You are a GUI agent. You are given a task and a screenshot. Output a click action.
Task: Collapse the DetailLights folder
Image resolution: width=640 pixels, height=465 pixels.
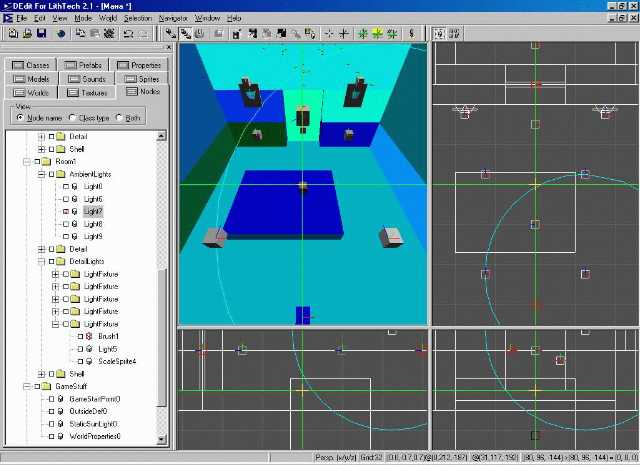tap(41, 261)
